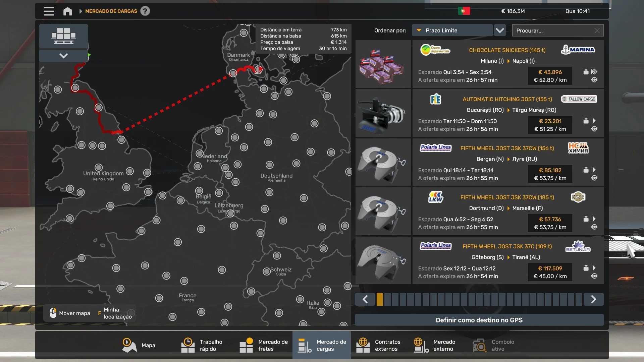Go to the home screen icon
The height and width of the screenshot is (362, 644).
tap(67, 11)
